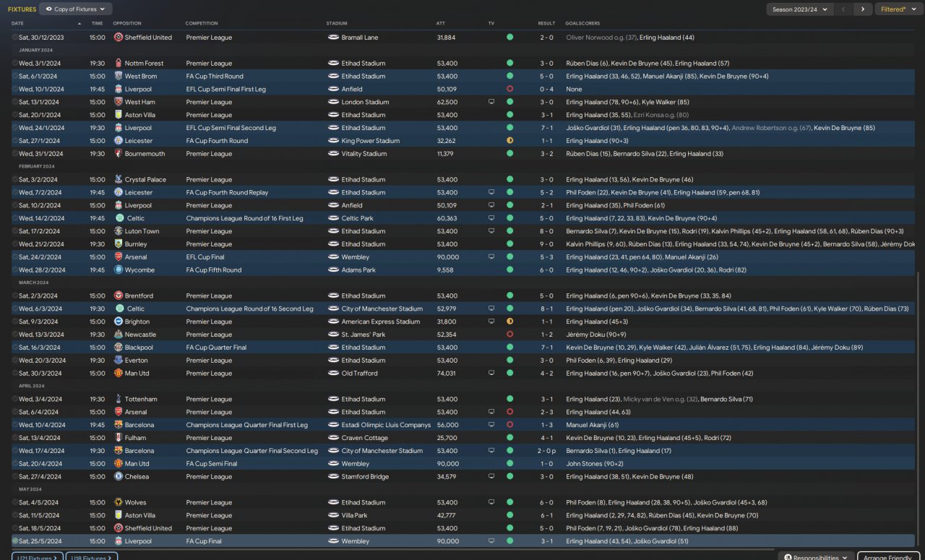This screenshot has height=560, width=925.
Task: Click Oliver Norwood own goal entry
Action: pyautogui.click(x=602, y=38)
